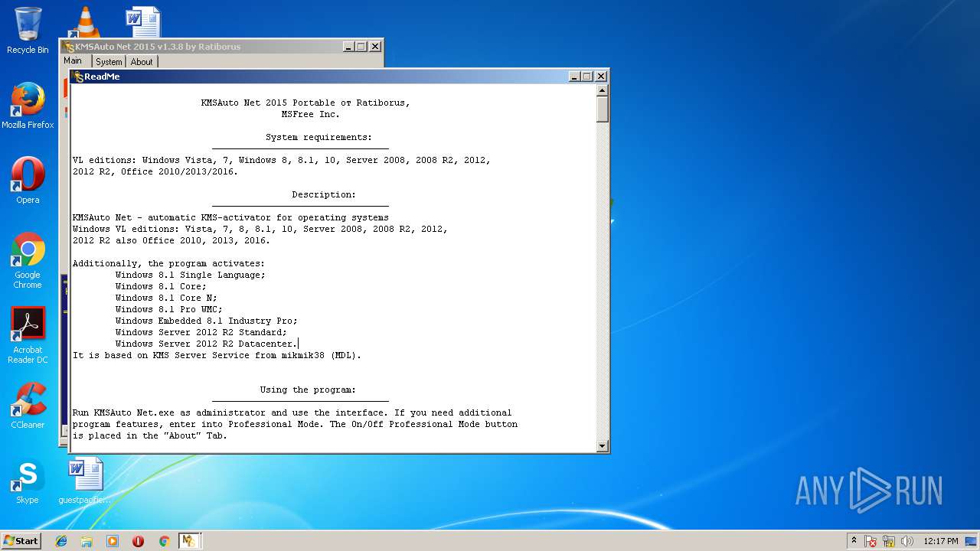Launch Skype from the desktop
980x551 pixels.
coord(28,481)
